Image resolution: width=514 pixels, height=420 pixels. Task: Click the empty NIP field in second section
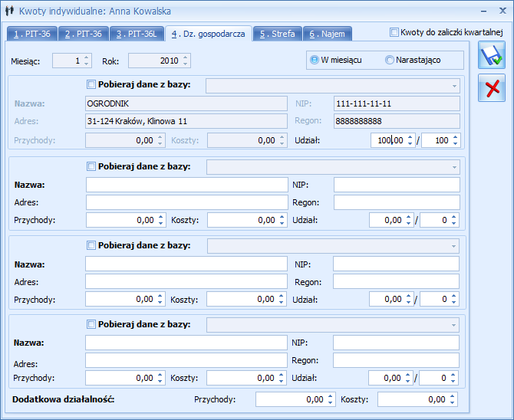[397, 185]
